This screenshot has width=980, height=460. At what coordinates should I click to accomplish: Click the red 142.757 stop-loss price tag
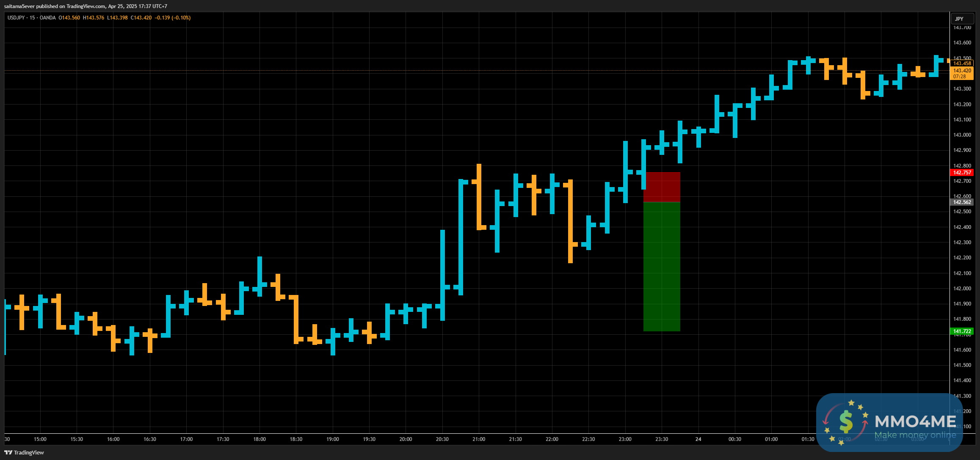[962, 173]
